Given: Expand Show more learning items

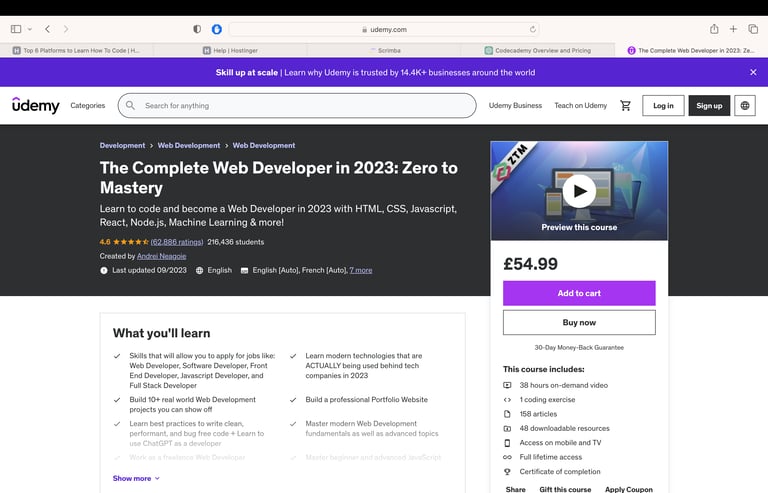Looking at the screenshot, I should coord(136,478).
